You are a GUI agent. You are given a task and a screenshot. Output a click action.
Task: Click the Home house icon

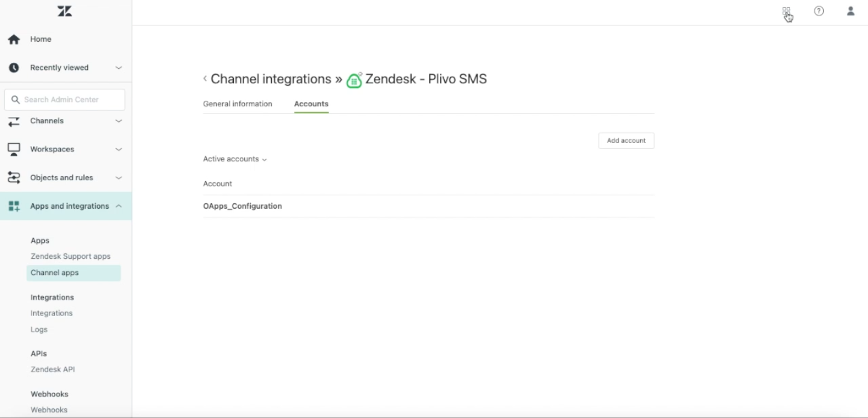[x=14, y=39]
